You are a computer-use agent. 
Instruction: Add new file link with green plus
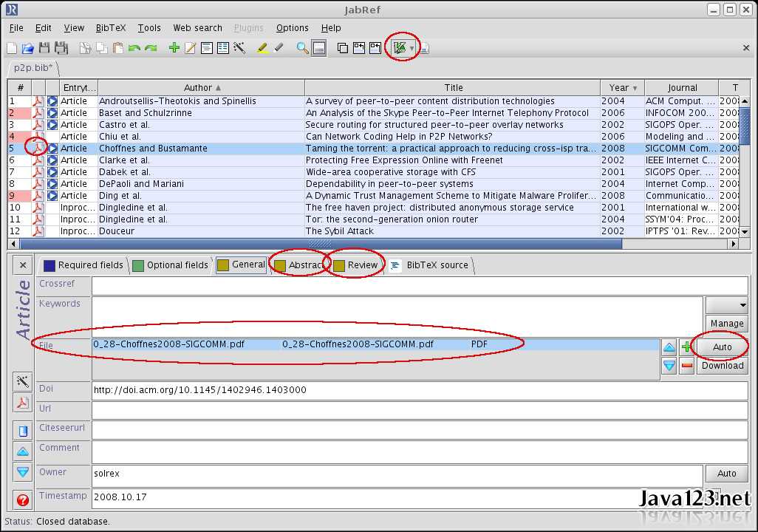pos(686,347)
